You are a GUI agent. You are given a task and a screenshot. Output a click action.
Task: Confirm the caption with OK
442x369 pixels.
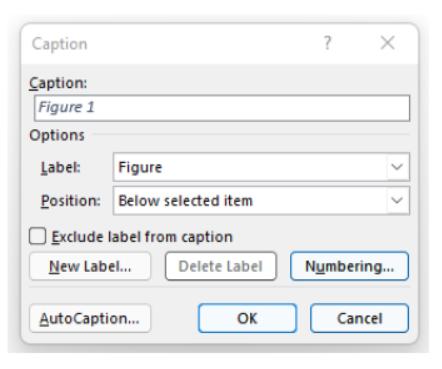pyautogui.click(x=247, y=318)
